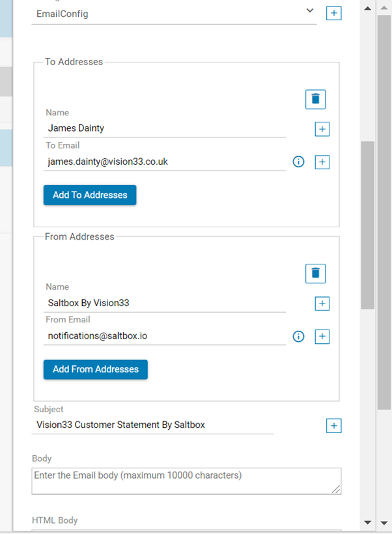Click inner panel scrollbar thumb
The image size is (392, 534).
click(x=367, y=225)
